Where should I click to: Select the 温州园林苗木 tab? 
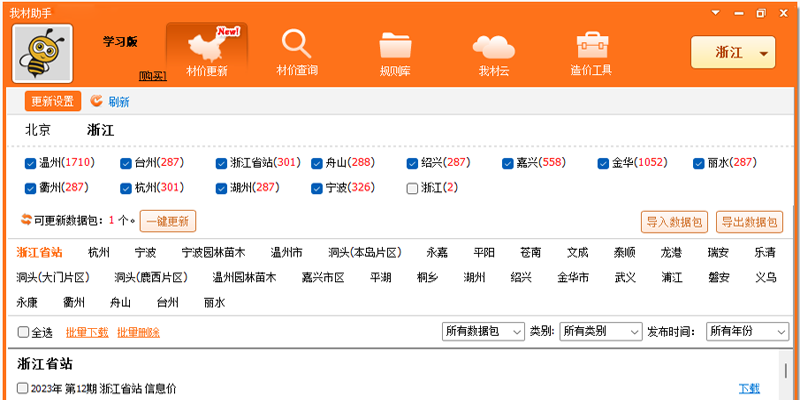[244, 278]
